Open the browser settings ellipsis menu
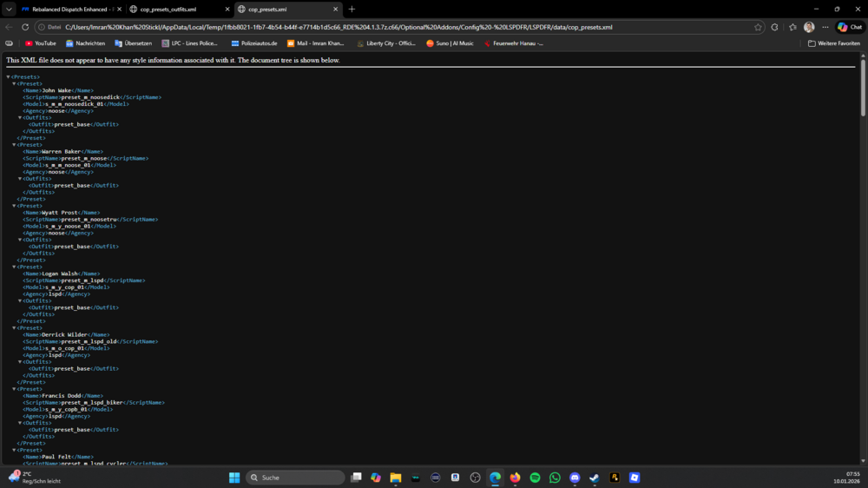Image resolution: width=868 pixels, height=488 pixels. (x=825, y=27)
